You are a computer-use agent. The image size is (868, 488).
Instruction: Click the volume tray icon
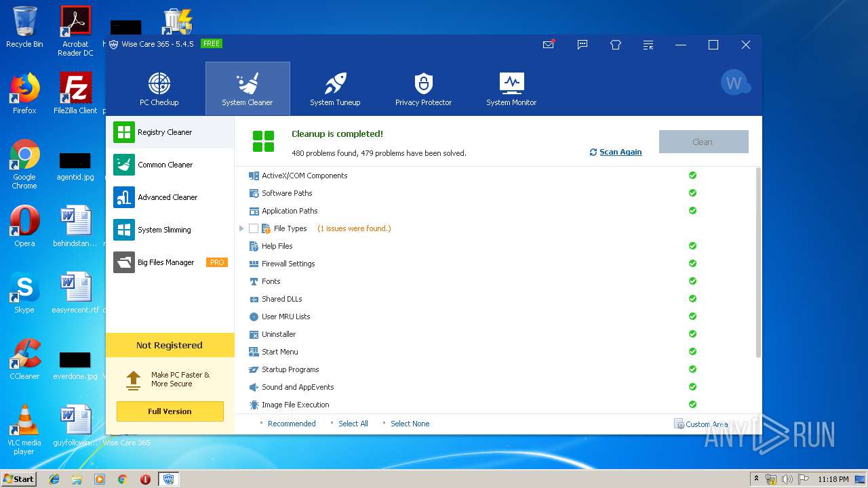click(787, 479)
